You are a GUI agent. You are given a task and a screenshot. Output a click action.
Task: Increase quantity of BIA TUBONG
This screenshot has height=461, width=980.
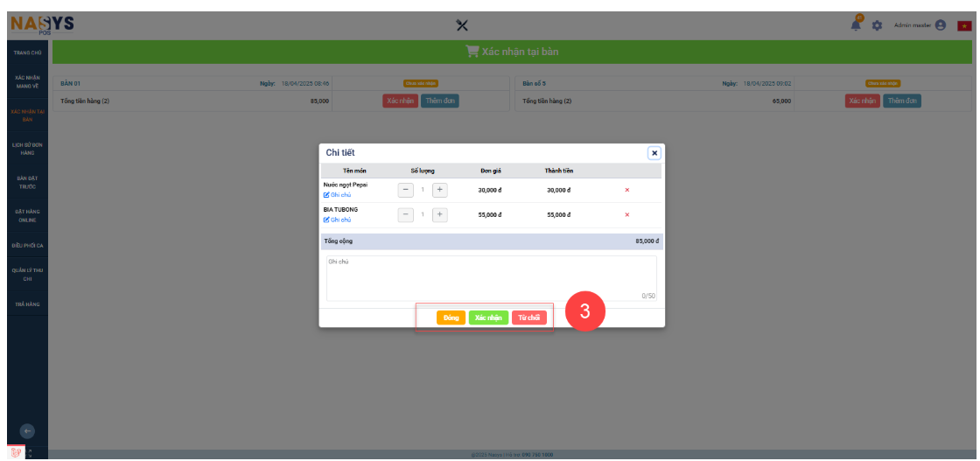coord(439,214)
